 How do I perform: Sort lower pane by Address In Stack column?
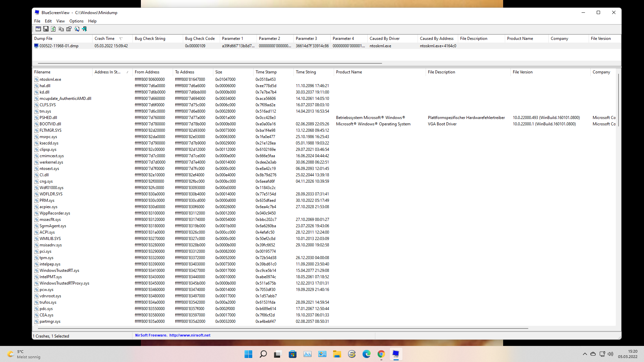(107, 72)
